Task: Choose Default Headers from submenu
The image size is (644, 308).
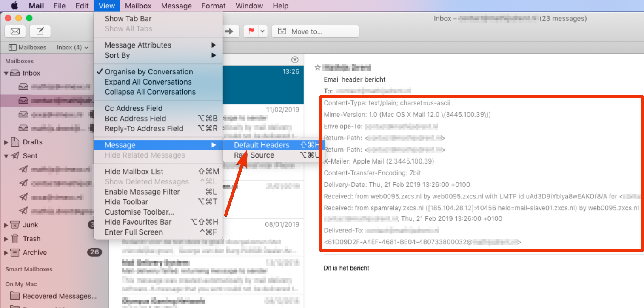Action: pos(261,145)
